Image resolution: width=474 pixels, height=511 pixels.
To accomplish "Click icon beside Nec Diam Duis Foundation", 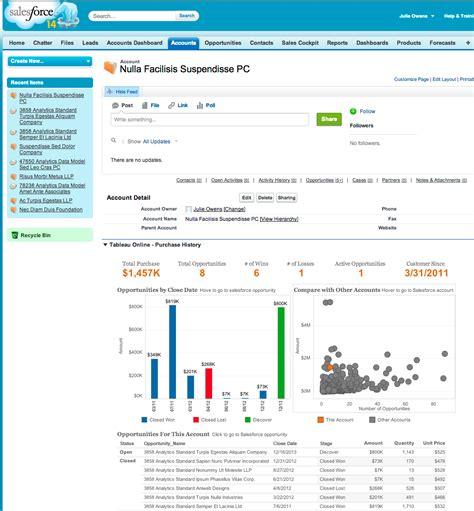I will (x=14, y=210).
